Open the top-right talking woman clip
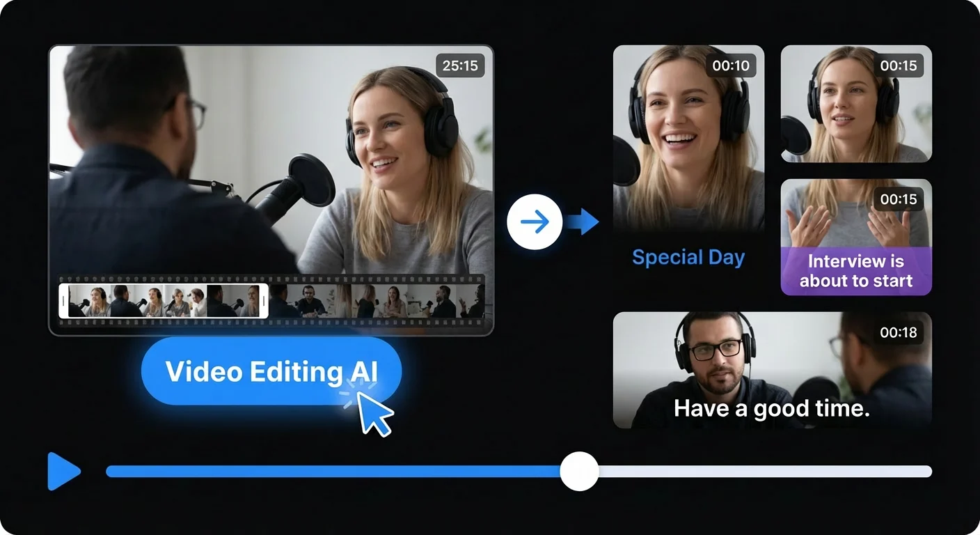This screenshot has height=535, width=980. (x=855, y=103)
